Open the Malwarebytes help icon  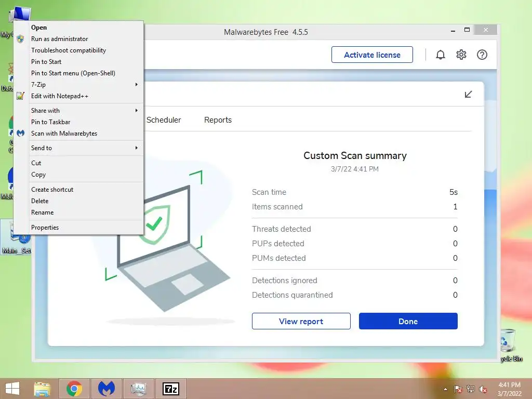tap(482, 55)
